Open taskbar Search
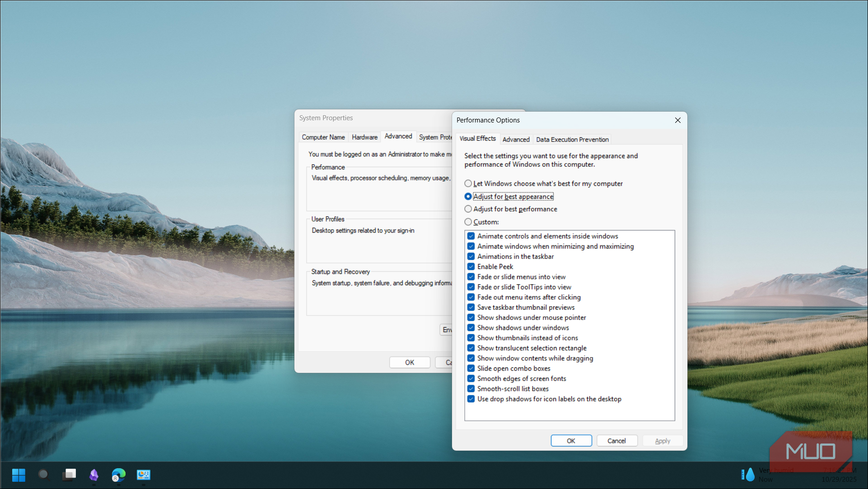The height and width of the screenshot is (489, 868). pyautogui.click(x=44, y=475)
